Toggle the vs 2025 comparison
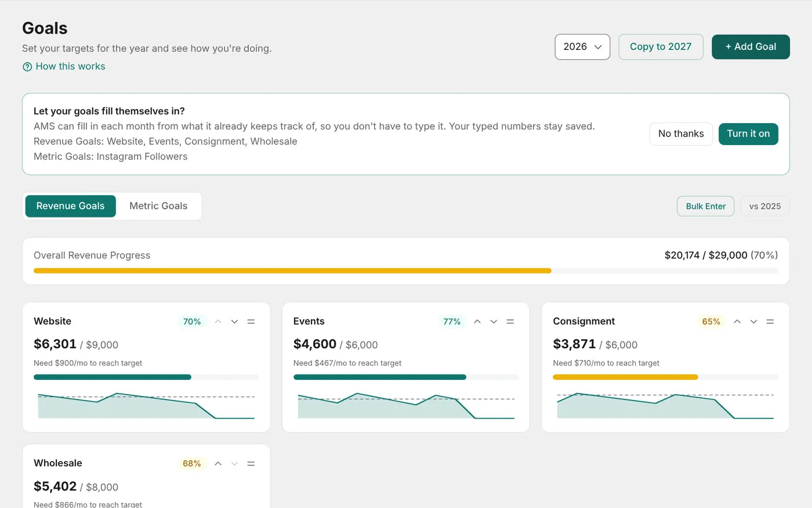The height and width of the screenshot is (508, 812). [764, 206]
